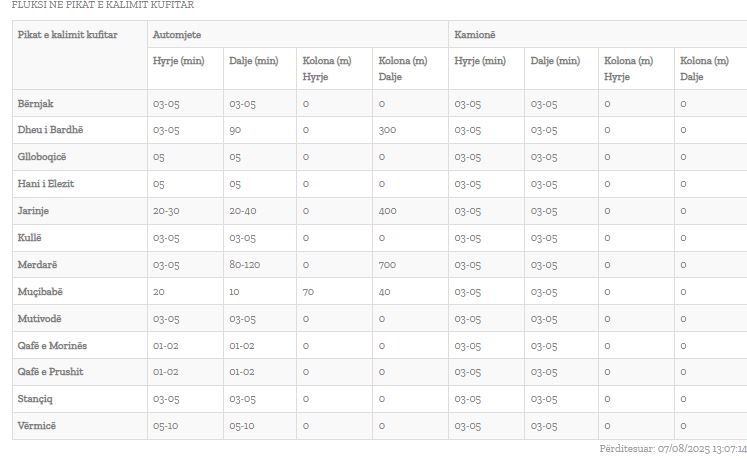Select the 70 entry queue cell for Muçibabë
Image resolution: width=747 pixels, height=476 pixels.
[x=308, y=291]
